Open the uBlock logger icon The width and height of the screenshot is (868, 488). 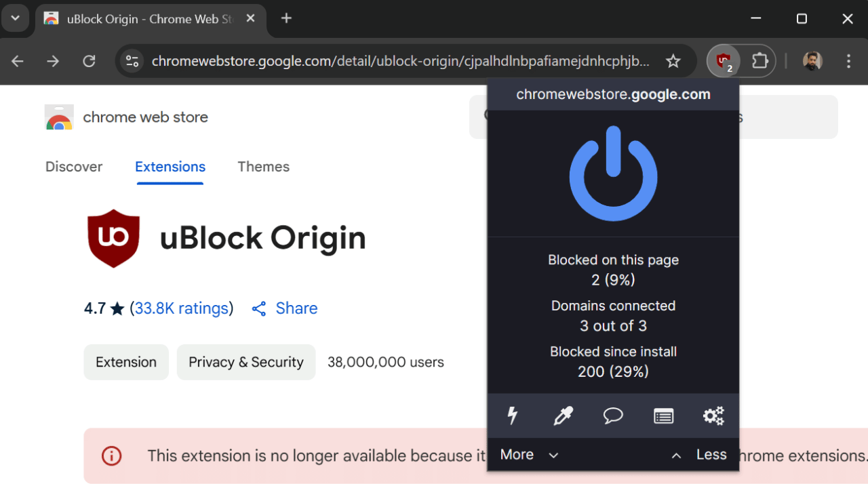pyautogui.click(x=663, y=415)
